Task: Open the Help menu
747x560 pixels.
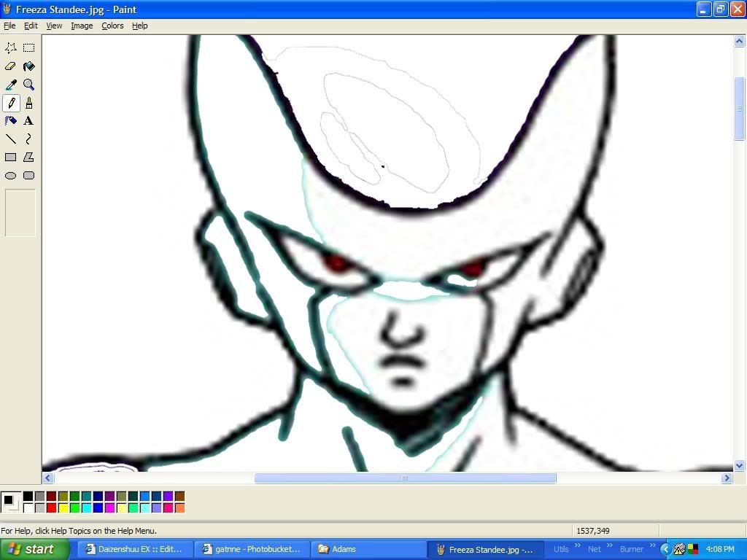Action: (139, 26)
